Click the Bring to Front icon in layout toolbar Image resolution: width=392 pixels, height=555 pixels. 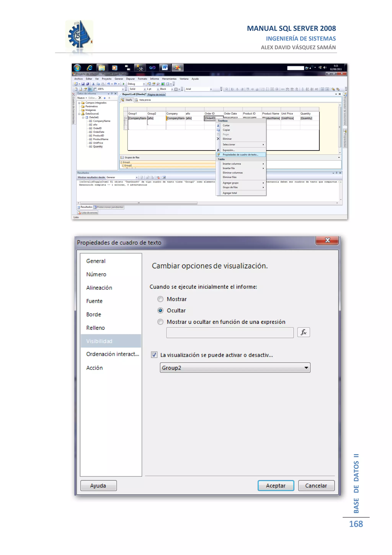click(333, 89)
